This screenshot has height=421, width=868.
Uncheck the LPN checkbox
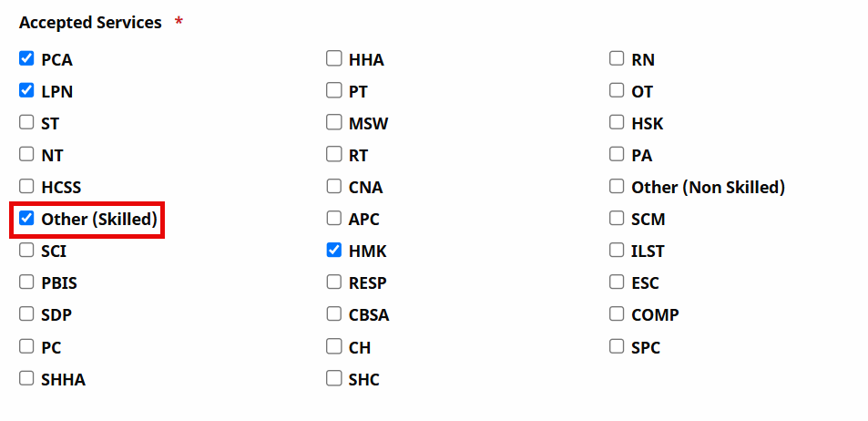coord(26,91)
